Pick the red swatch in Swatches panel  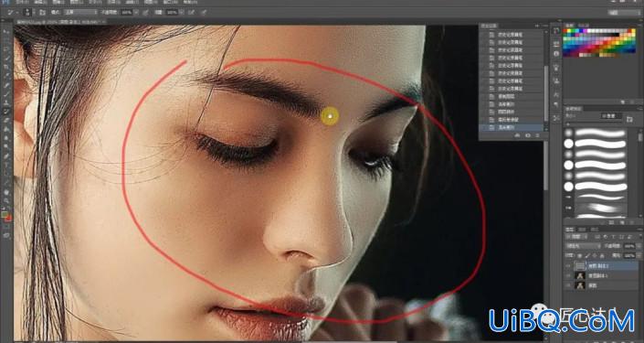coord(565,30)
